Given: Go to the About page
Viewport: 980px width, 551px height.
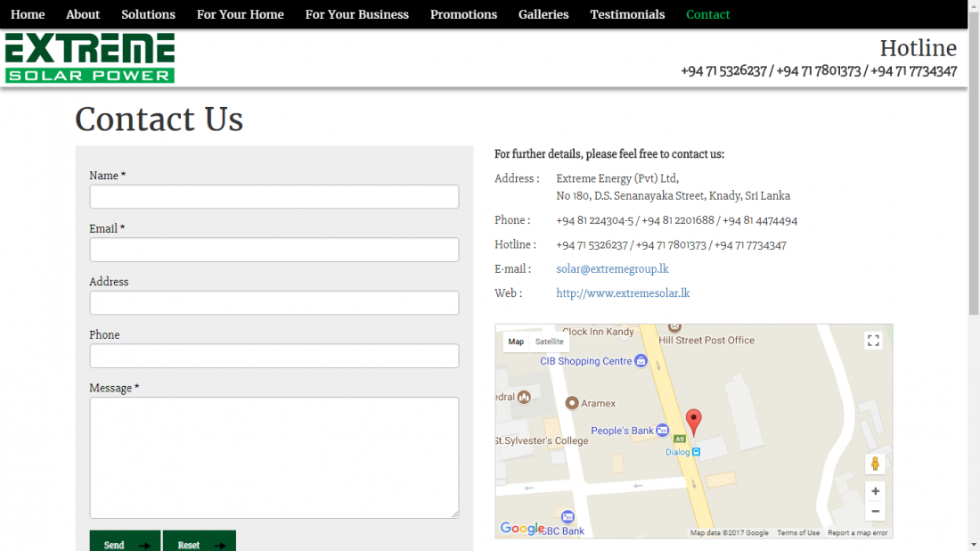Looking at the screenshot, I should [83, 14].
